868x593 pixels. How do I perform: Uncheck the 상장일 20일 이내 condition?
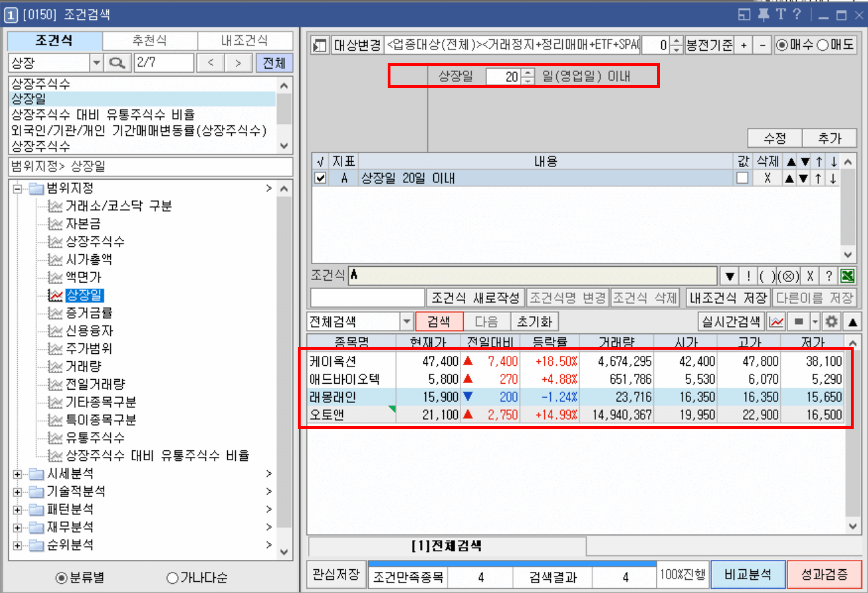tap(320, 178)
